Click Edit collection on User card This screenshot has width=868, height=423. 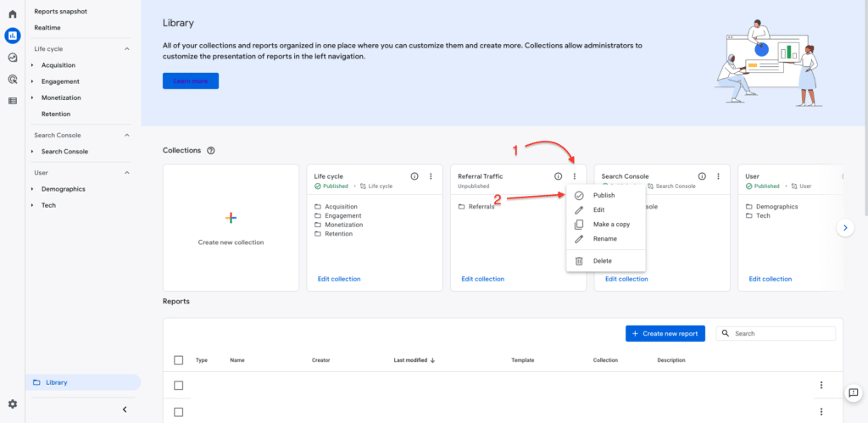coord(770,279)
